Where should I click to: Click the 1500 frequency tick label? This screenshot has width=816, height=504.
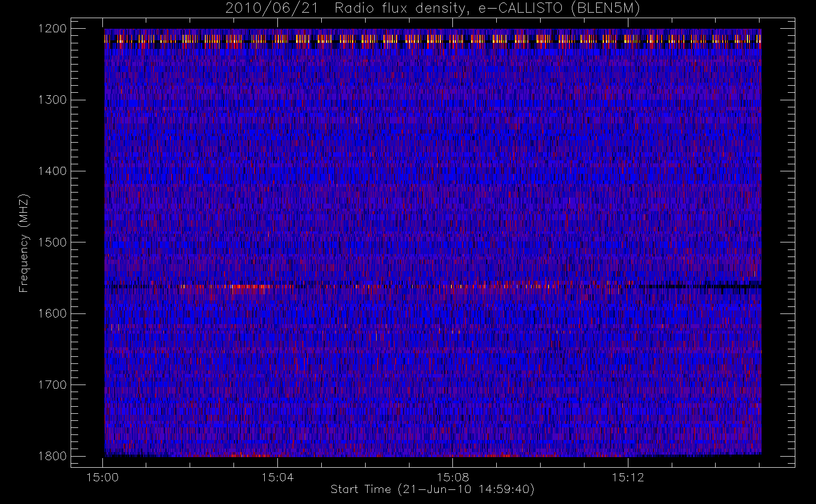pyautogui.click(x=52, y=242)
